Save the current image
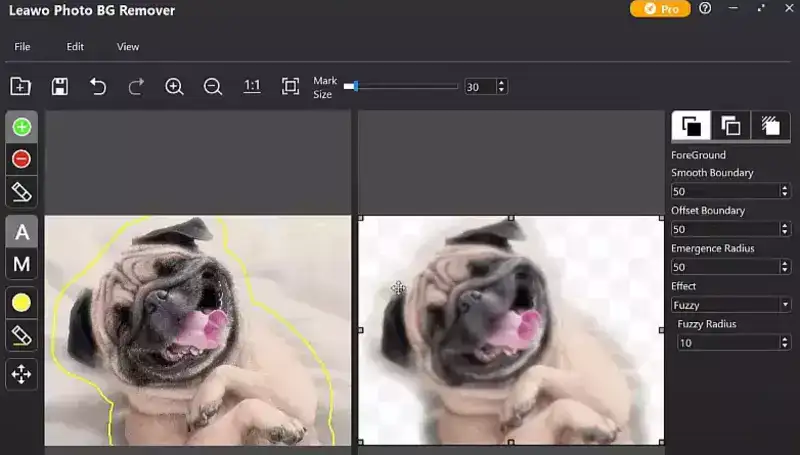Viewport: 800px width, 455px height. (x=60, y=86)
